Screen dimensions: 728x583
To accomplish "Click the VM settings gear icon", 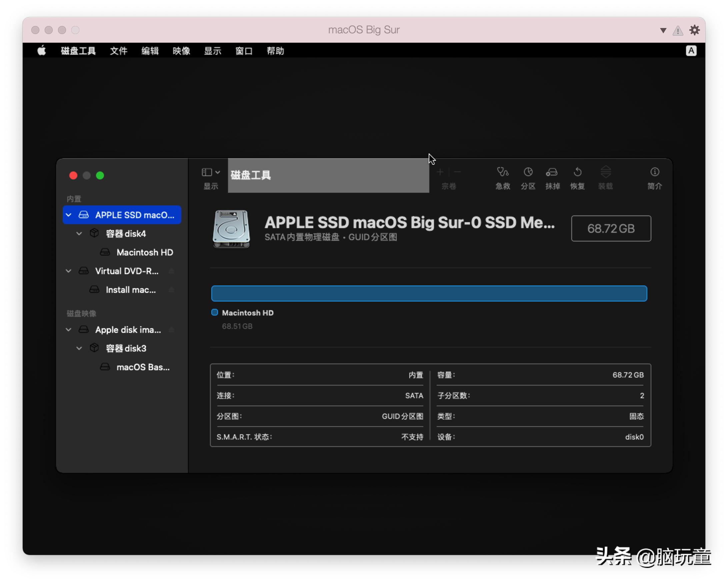I will coord(694,30).
